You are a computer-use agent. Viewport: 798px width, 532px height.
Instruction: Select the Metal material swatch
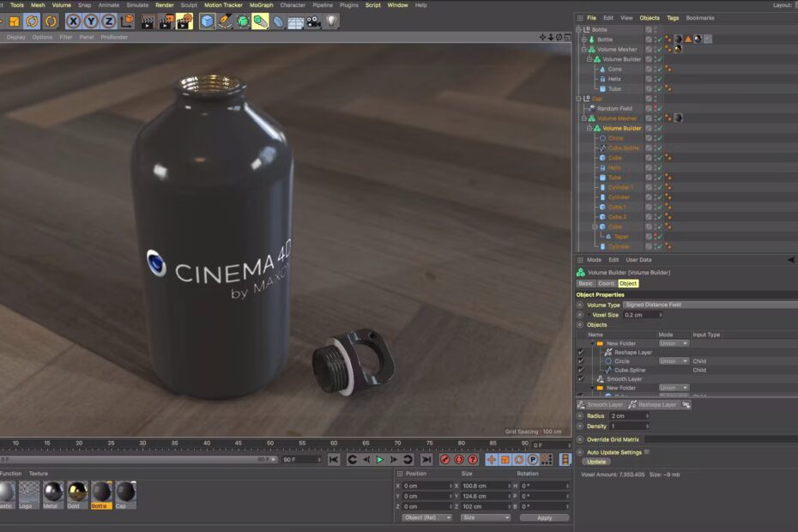coord(53,494)
